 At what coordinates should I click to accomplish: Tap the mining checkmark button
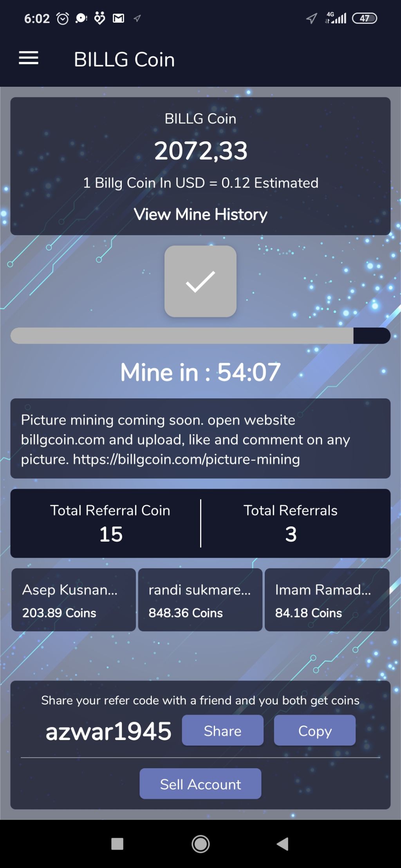[200, 281]
